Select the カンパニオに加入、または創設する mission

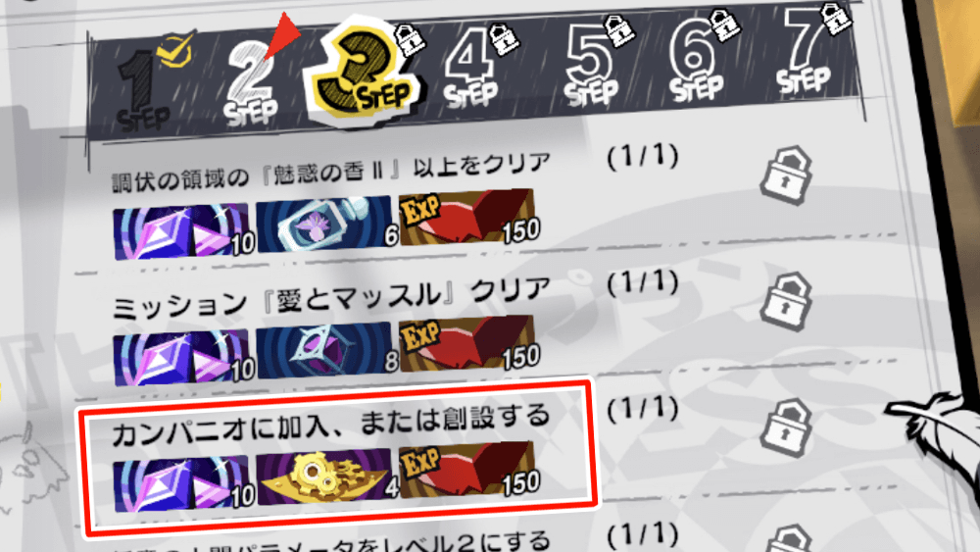(x=338, y=458)
